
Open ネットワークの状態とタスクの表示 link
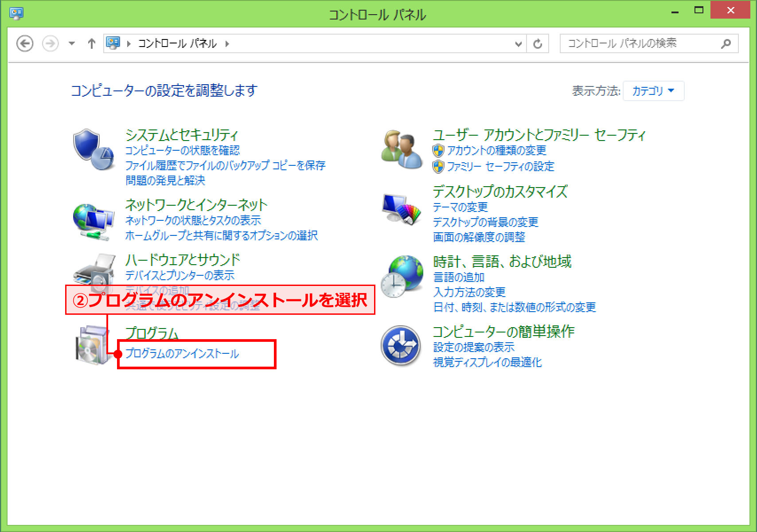pos(193,220)
